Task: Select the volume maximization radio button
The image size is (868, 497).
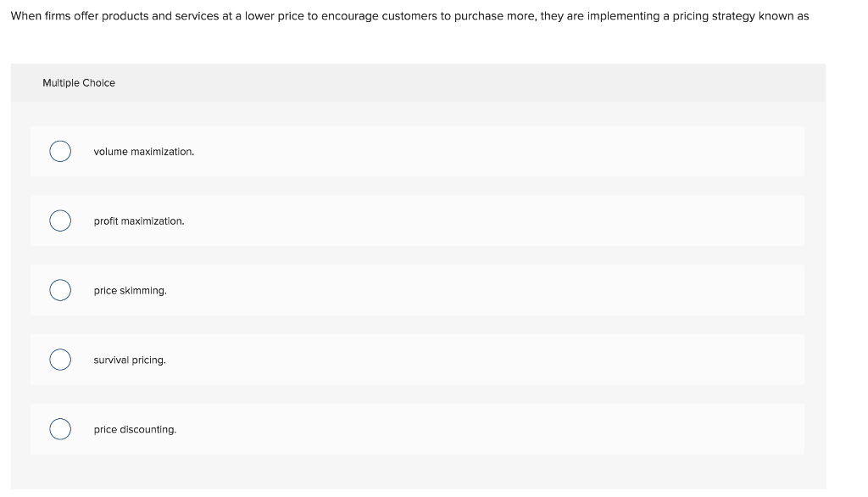Action: coord(60,151)
